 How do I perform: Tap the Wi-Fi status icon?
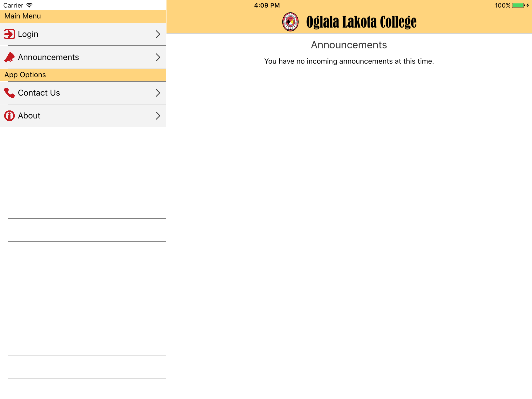tap(29, 5)
